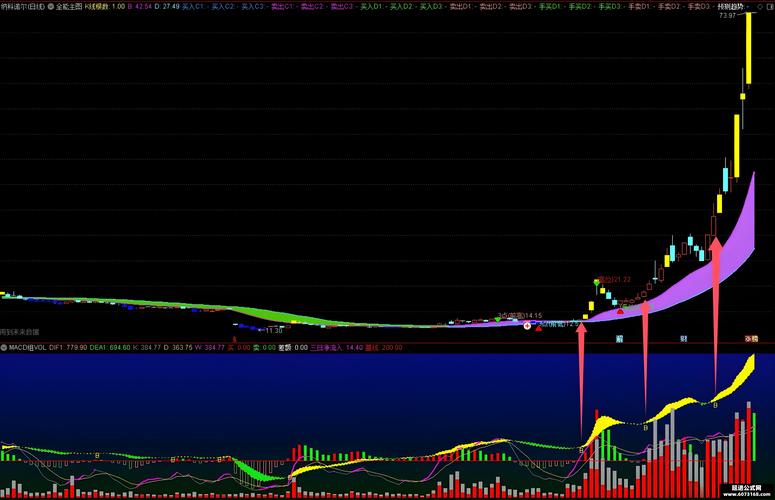Click the round icon beside 全能主图
The width and height of the screenshot is (775, 500).
pos(51,7)
